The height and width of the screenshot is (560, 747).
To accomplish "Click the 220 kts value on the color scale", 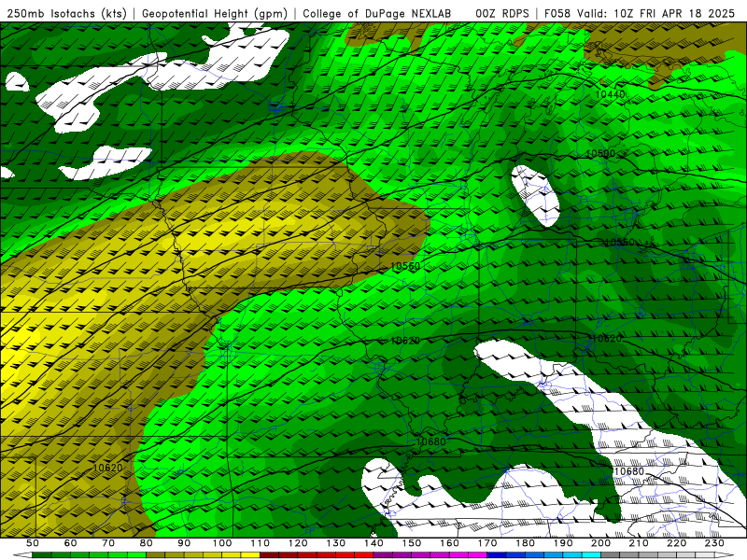I will pyautogui.click(x=677, y=543).
